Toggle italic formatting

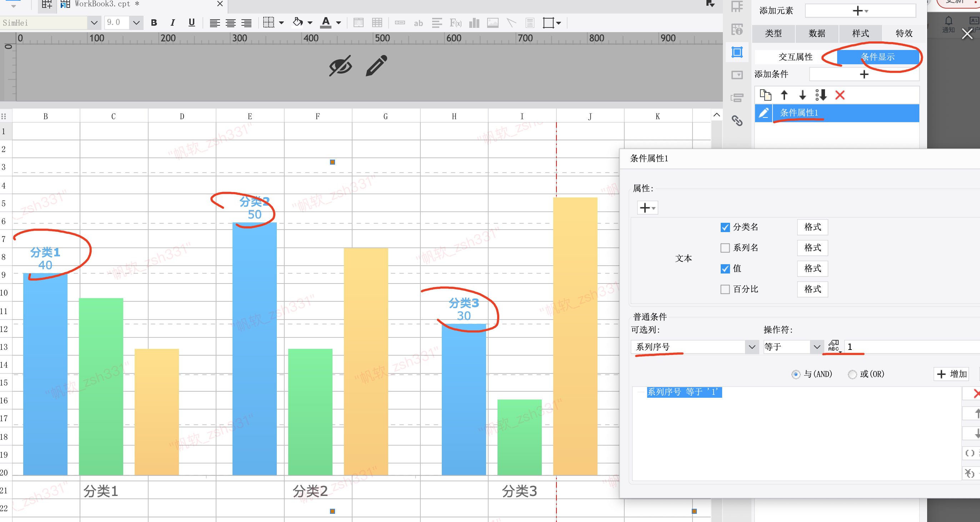(x=173, y=23)
